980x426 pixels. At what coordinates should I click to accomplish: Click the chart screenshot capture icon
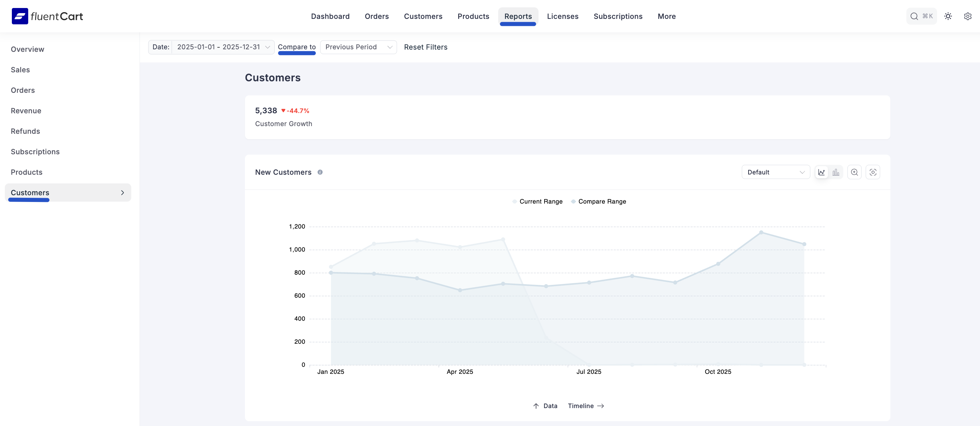tap(873, 172)
